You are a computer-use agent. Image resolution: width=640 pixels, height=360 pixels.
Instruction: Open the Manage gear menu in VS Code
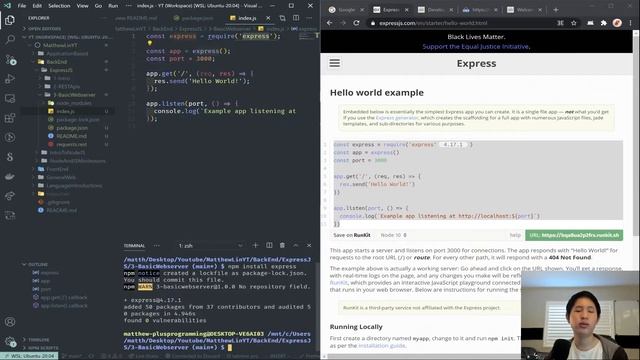(10, 341)
